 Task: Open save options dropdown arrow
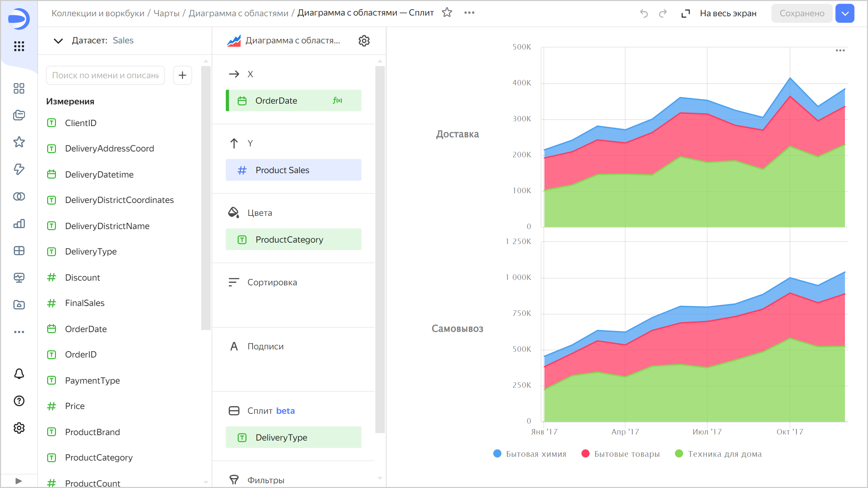(x=845, y=13)
